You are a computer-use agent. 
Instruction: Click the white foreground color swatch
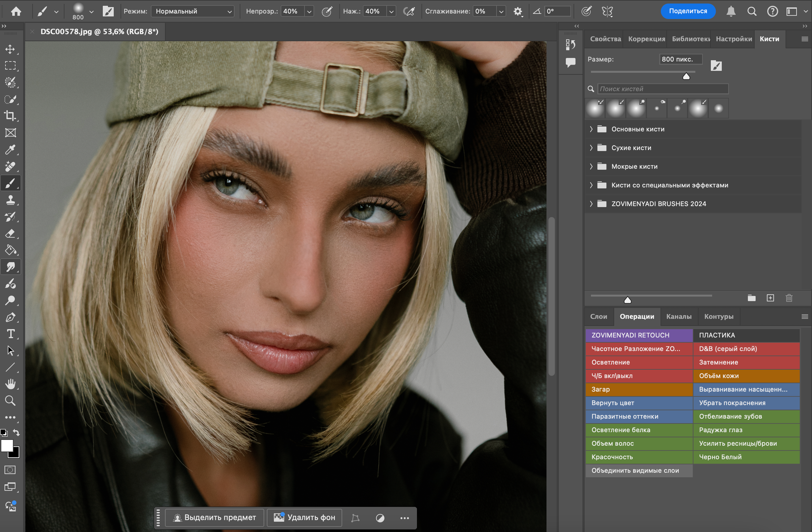tap(6, 445)
